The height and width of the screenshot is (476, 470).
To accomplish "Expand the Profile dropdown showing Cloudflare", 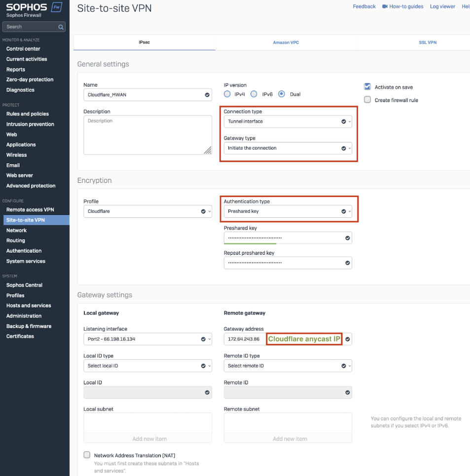I will click(147, 211).
